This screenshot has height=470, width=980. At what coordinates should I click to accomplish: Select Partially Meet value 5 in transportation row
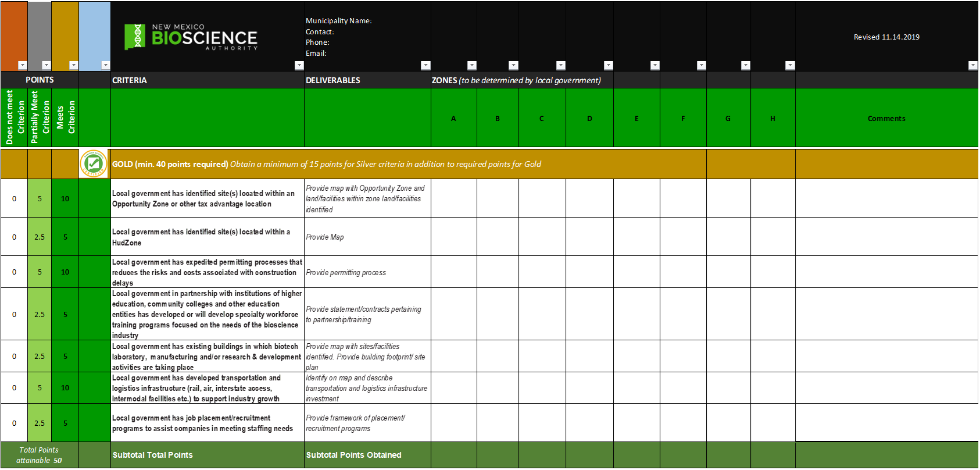point(40,388)
